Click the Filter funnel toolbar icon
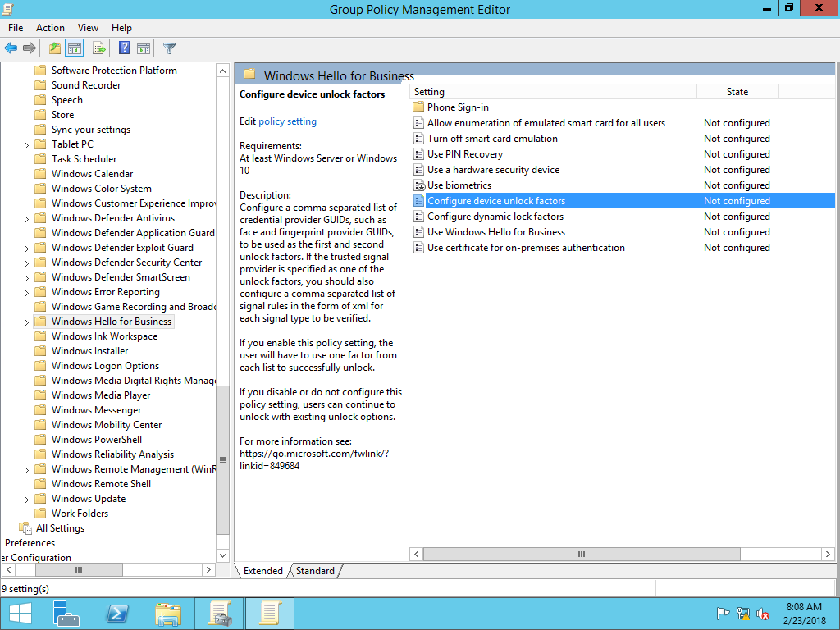The width and height of the screenshot is (840, 630). (169, 48)
